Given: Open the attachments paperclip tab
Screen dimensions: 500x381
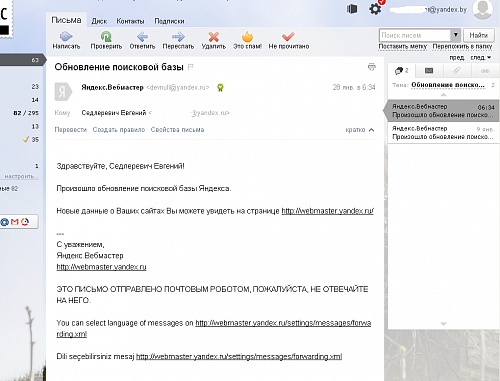Looking at the screenshot, I should click(x=457, y=71).
